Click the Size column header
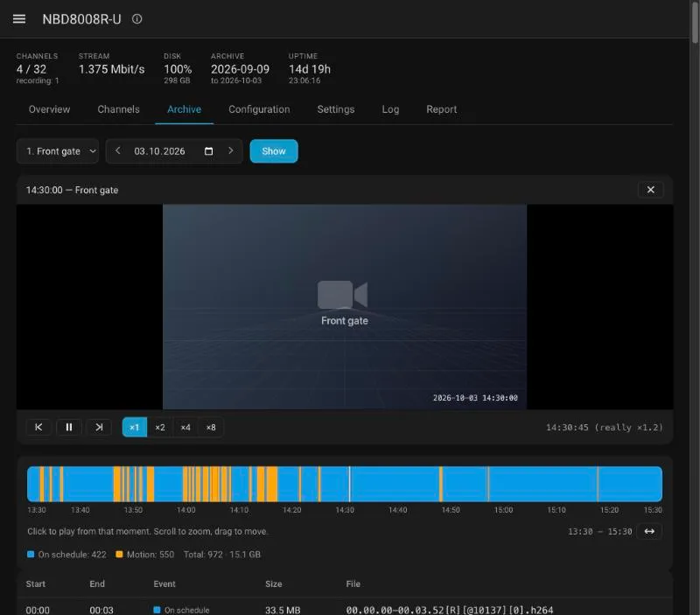700x615 pixels. (273, 584)
